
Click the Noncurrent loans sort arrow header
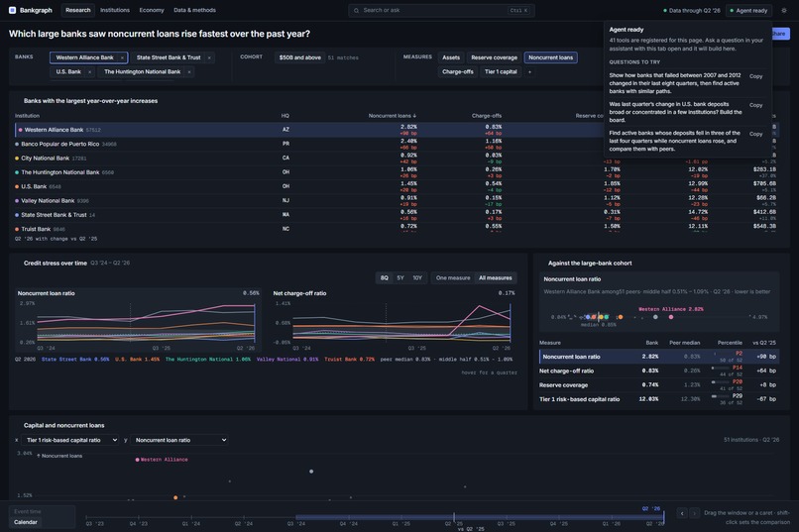[x=393, y=116]
